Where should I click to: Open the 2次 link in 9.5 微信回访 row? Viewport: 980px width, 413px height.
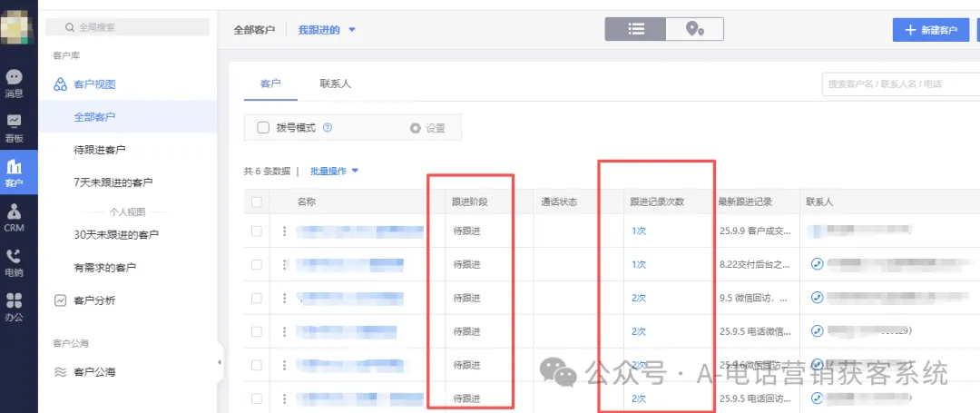tap(638, 298)
